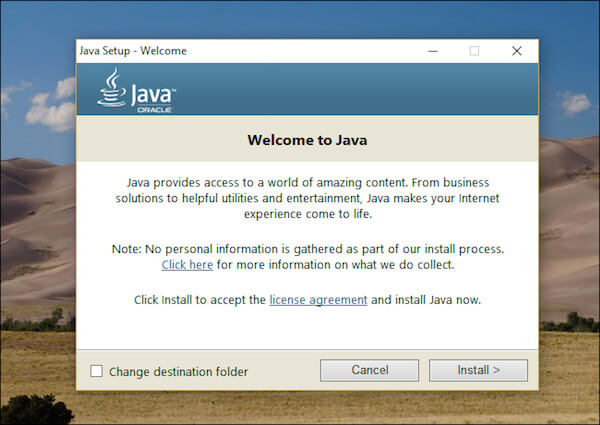This screenshot has height=425, width=600.
Task: Start installation with the Install > button
Action: (478, 370)
